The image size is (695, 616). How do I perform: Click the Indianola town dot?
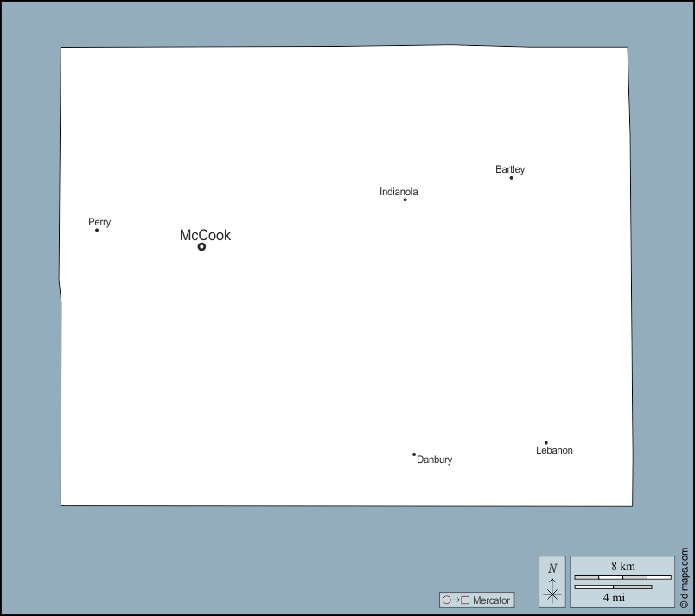(x=405, y=200)
